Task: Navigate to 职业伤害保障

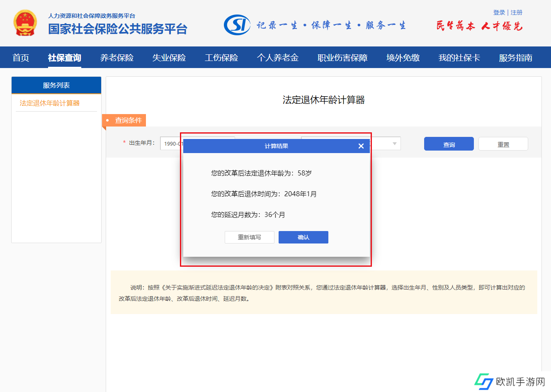Action: [342, 58]
